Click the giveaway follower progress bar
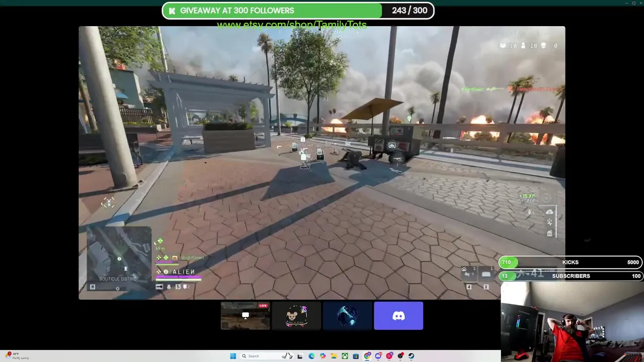The width and height of the screenshot is (644, 362). [298, 11]
